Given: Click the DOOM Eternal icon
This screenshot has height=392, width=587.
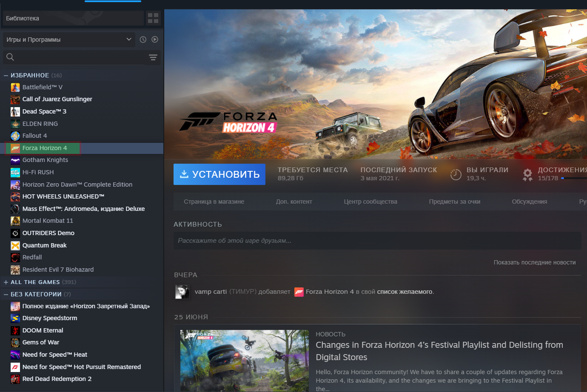Looking at the screenshot, I should point(15,330).
